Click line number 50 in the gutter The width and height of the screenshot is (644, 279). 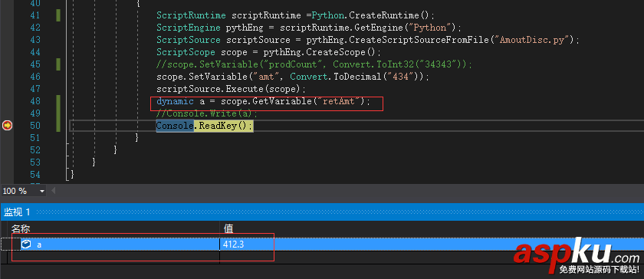[35, 126]
